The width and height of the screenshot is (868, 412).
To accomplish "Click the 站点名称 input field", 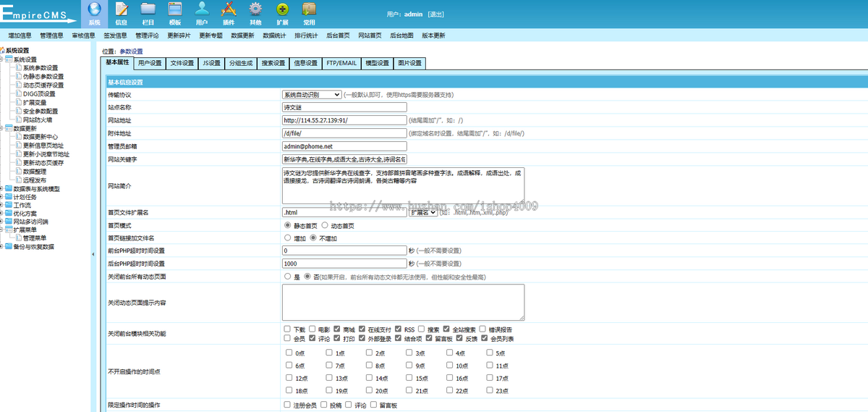I will click(344, 107).
